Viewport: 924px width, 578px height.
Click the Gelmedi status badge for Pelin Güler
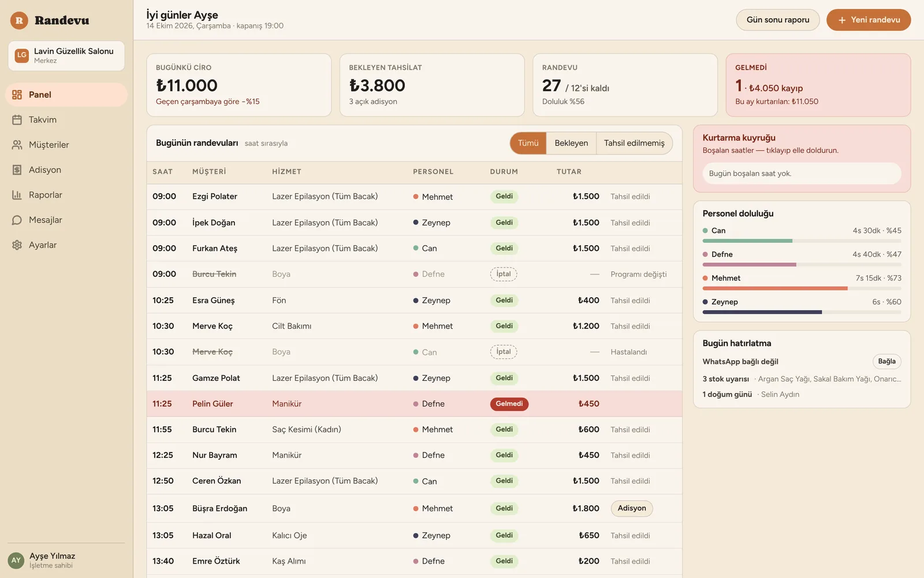click(509, 404)
